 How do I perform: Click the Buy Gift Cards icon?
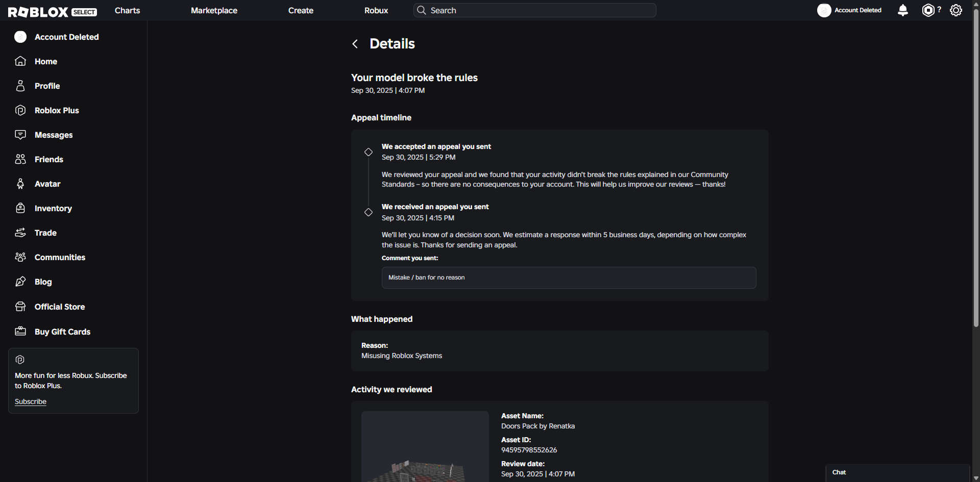20,332
